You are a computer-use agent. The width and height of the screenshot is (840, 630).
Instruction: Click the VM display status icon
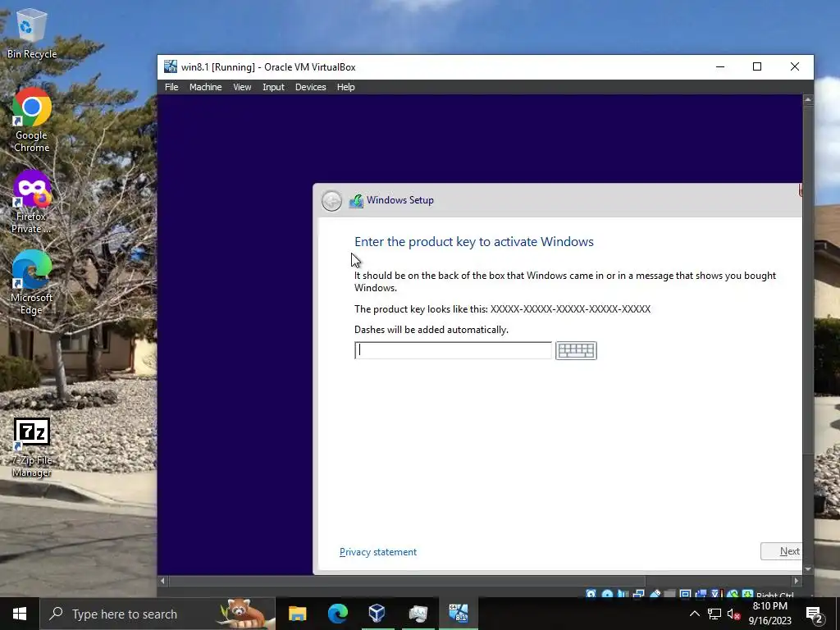coord(685,594)
